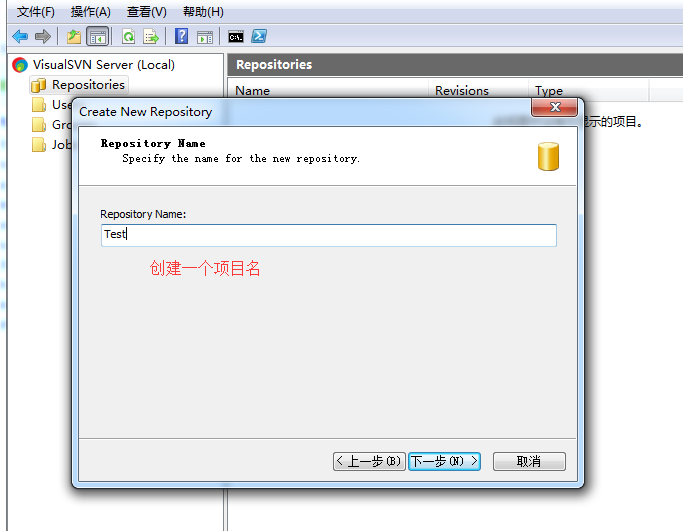
Task: Click the bold 'Repository Name' heading
Action: [x=153, y=143]
